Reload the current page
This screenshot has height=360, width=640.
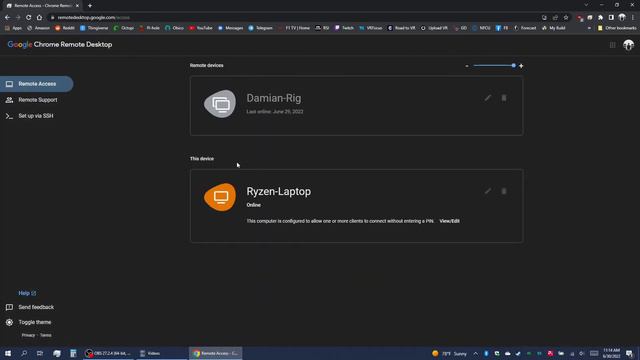click(x=29, y=18)
